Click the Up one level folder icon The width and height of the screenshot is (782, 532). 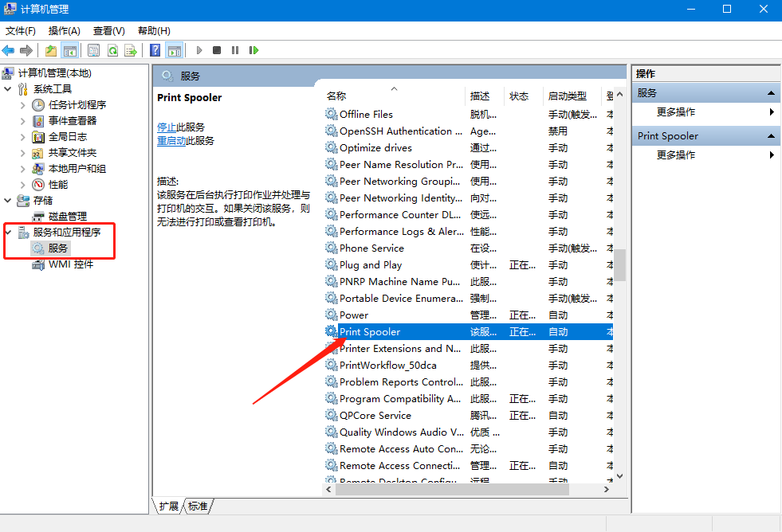coord(51,50)
